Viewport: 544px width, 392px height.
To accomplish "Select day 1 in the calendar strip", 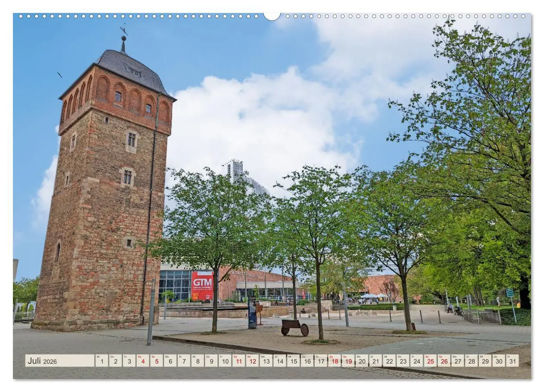I will pos(101,361).
